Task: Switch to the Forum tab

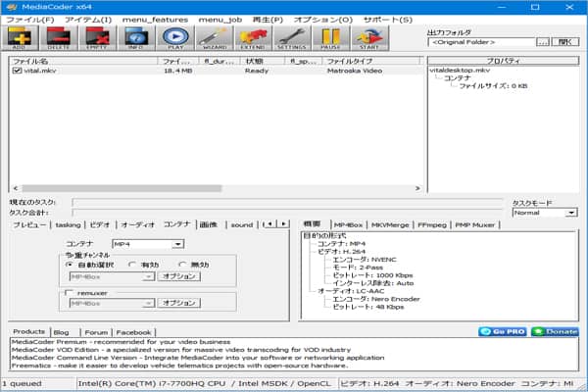Action: tap(96, 332)
